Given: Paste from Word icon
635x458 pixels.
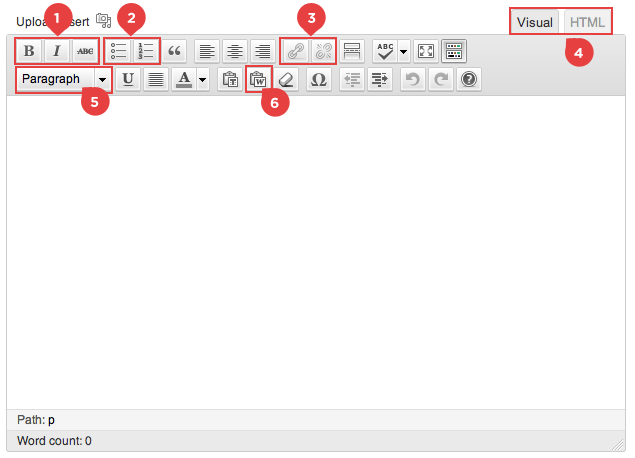Looking at the screenshot, I should click(258, 80).
